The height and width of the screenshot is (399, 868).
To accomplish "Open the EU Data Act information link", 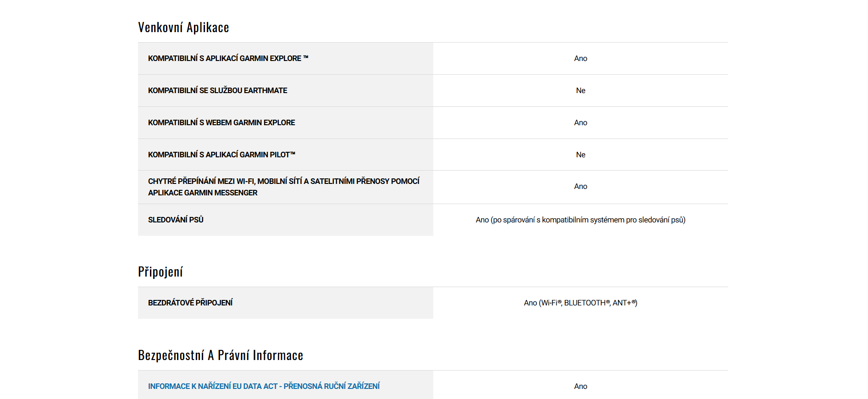I will pyautogui.click(x=264, y=386).
